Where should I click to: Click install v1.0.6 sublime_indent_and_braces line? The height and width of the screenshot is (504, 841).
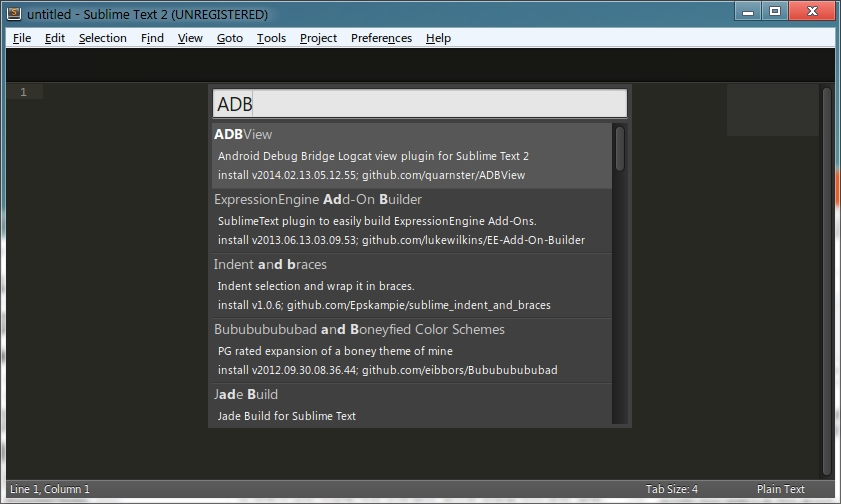click(384, 305)
